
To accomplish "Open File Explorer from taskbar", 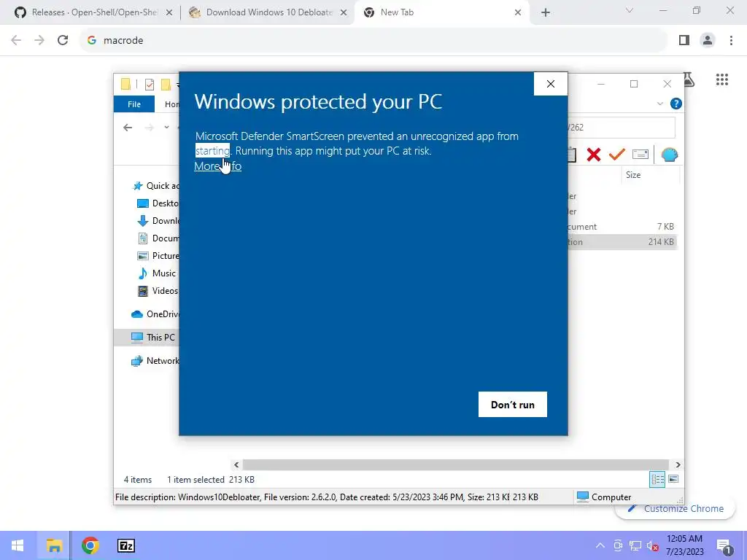I will [x=54, y=545].
